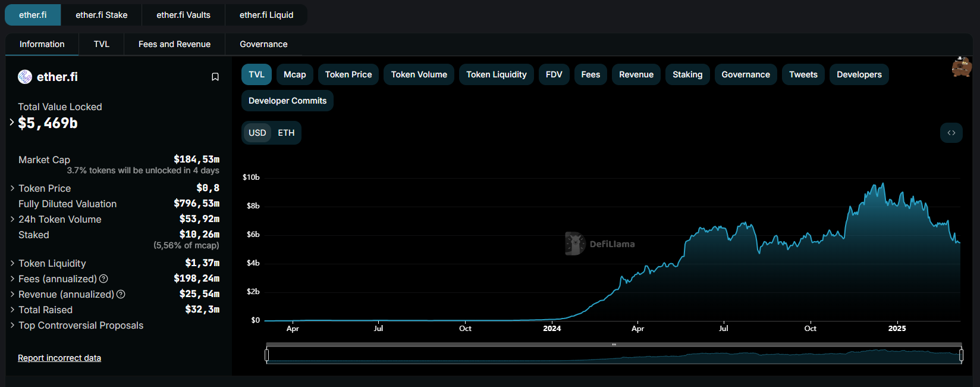Toggle Revenue chart metric
Image resolution: width=980 pixels, height=387 pixels.
[636, 74]
